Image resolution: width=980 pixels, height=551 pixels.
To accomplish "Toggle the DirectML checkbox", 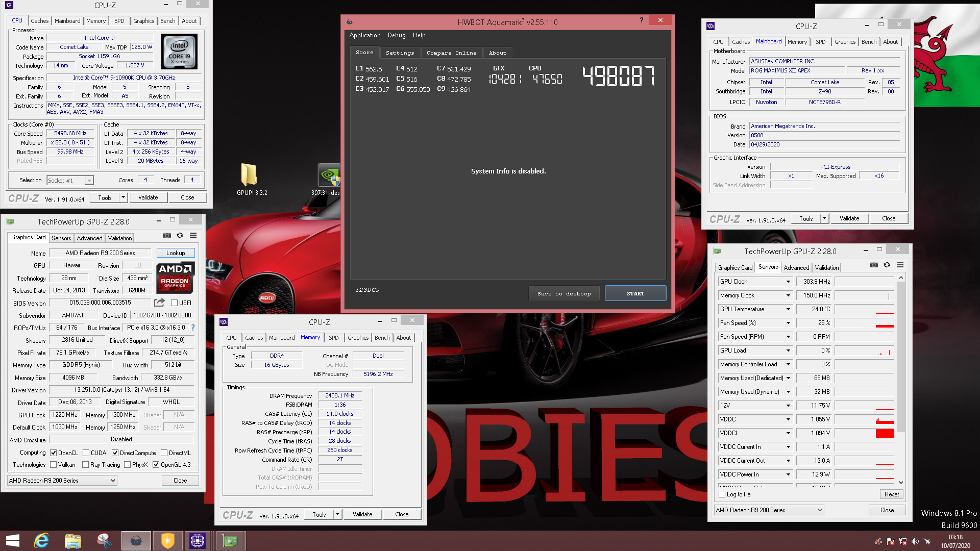I will pyautogui.click(x=164, y=453).
